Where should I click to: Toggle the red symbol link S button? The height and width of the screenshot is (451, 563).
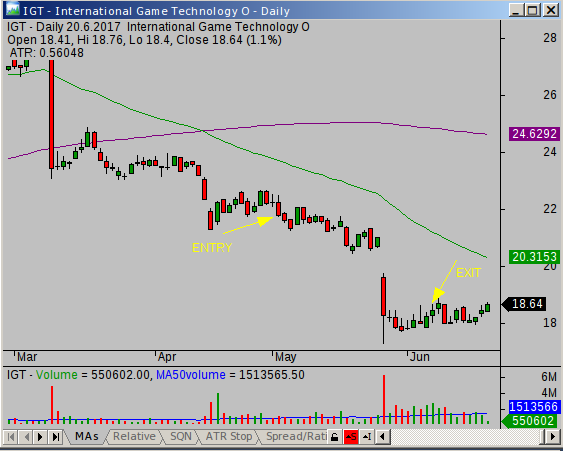tap(351, 437)
